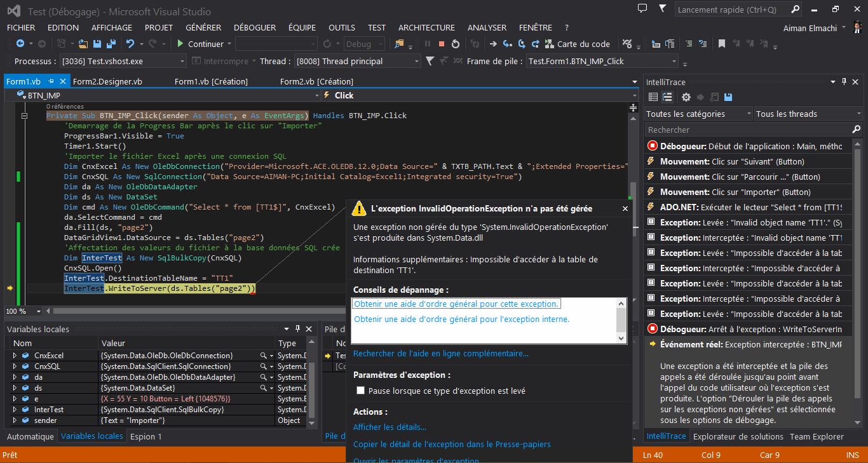Pin the Variables locales panel
The height and width of the screenshot is (463, 868).
(297, 329)
